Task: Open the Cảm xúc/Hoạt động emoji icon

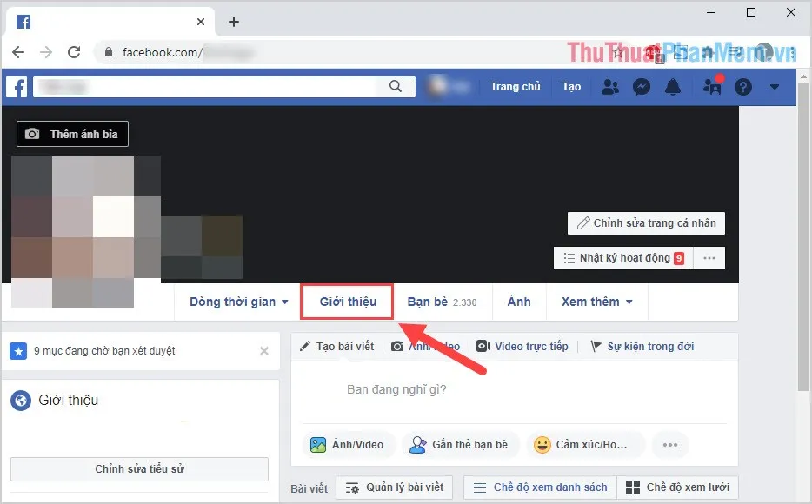Action: pyautogui.click(x=542, y=444)
